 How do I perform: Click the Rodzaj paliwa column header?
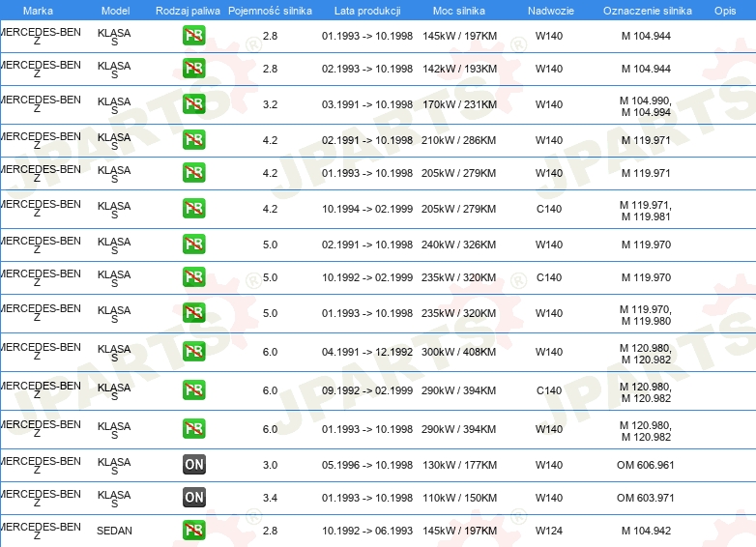coord(189,11)
